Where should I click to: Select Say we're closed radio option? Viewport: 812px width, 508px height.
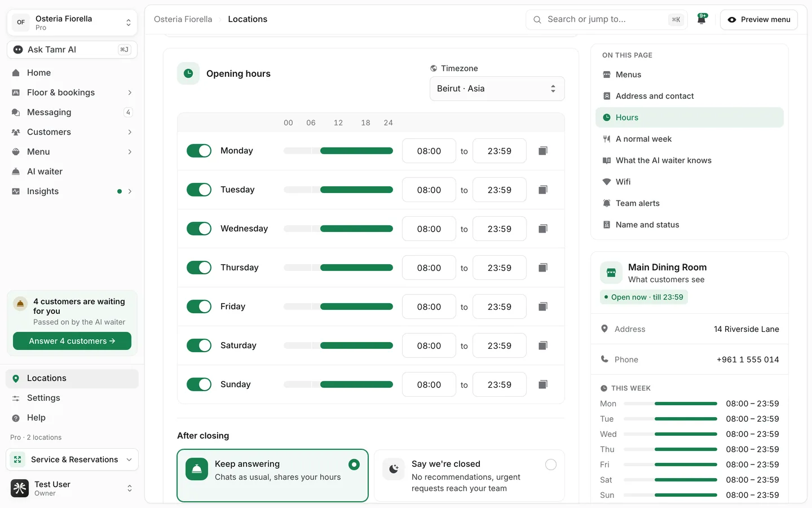551,465
